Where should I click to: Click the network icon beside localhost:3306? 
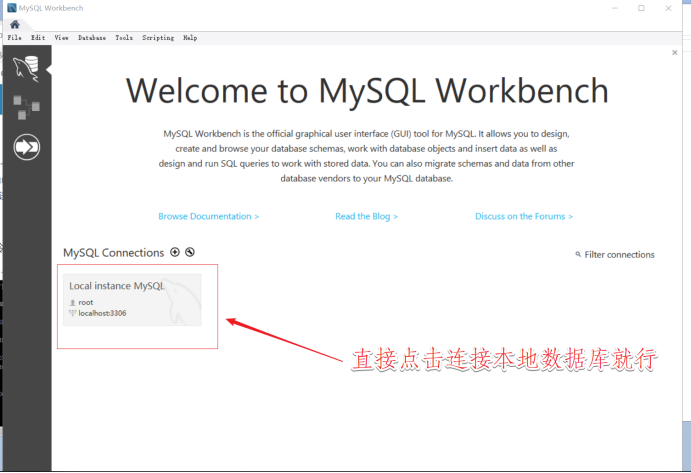[73, 313]
